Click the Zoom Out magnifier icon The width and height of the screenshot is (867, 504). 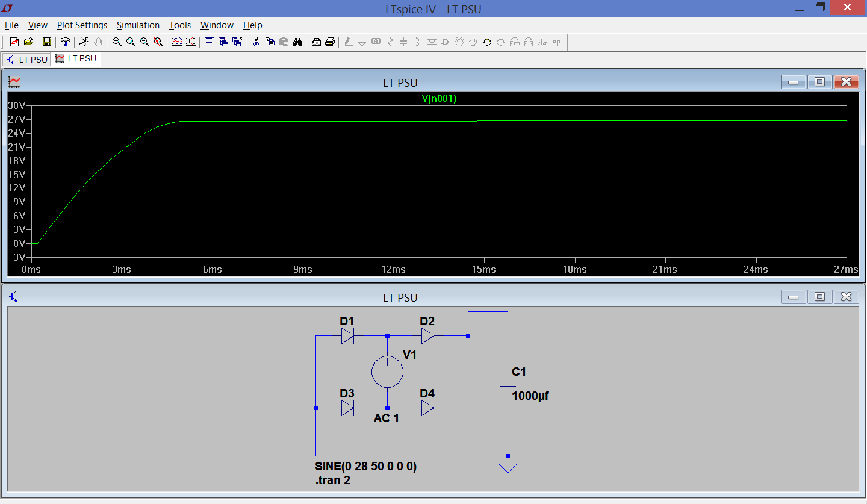(x=144, y=42)
